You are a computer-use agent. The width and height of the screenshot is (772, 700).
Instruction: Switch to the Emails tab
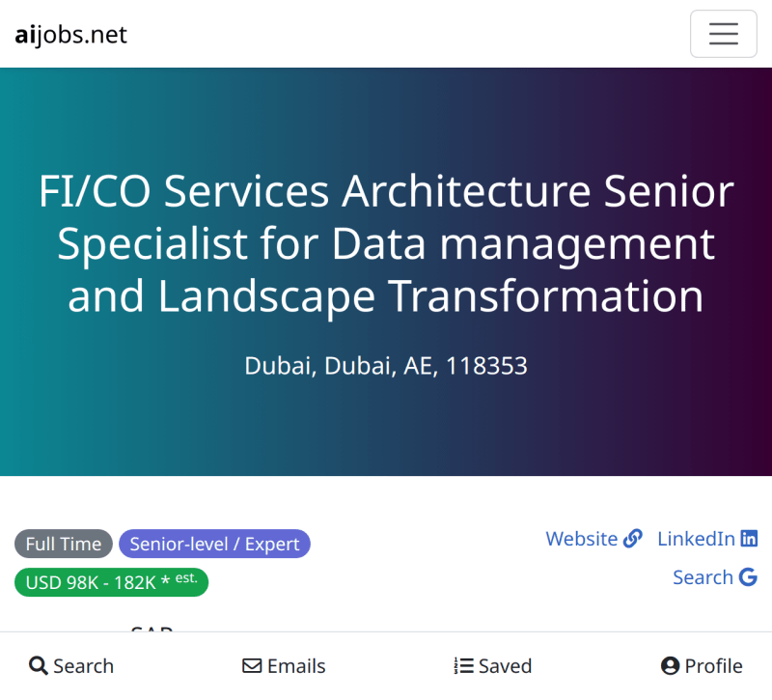coord(284,666)
